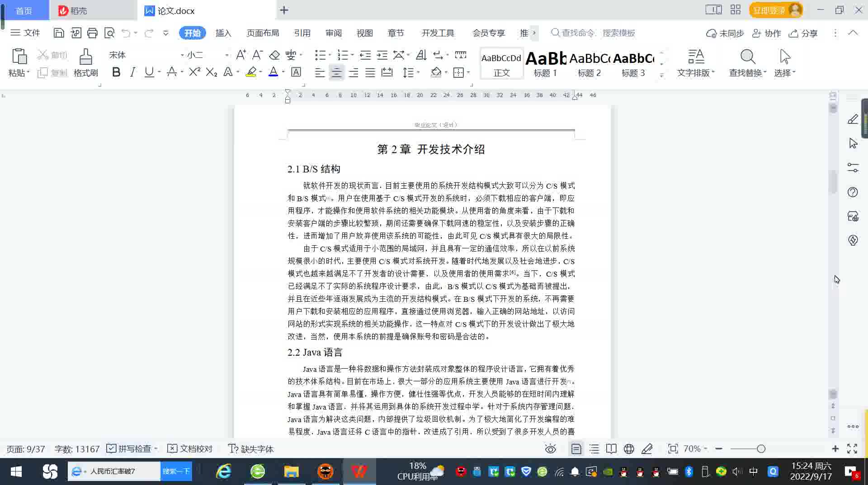Screen dimensions: 868x485
Task: Open the help question mark in sidebar
Action: pos(853,192)
